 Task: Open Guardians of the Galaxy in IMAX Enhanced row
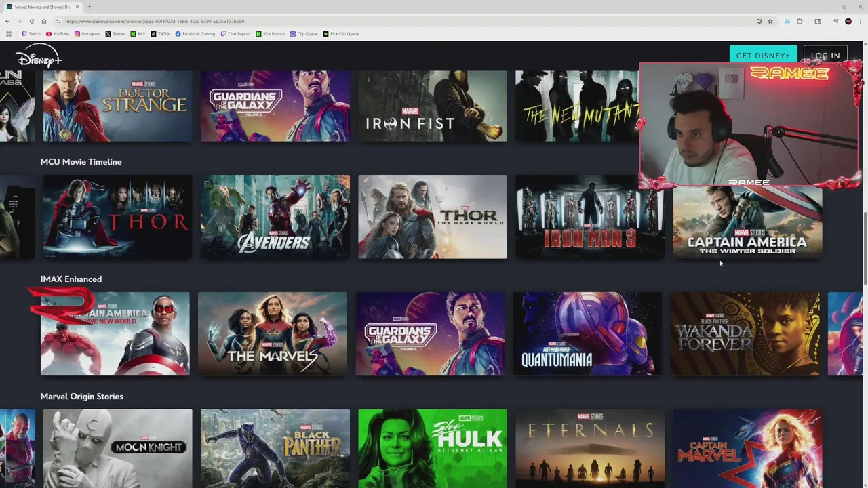coord(430,334)
